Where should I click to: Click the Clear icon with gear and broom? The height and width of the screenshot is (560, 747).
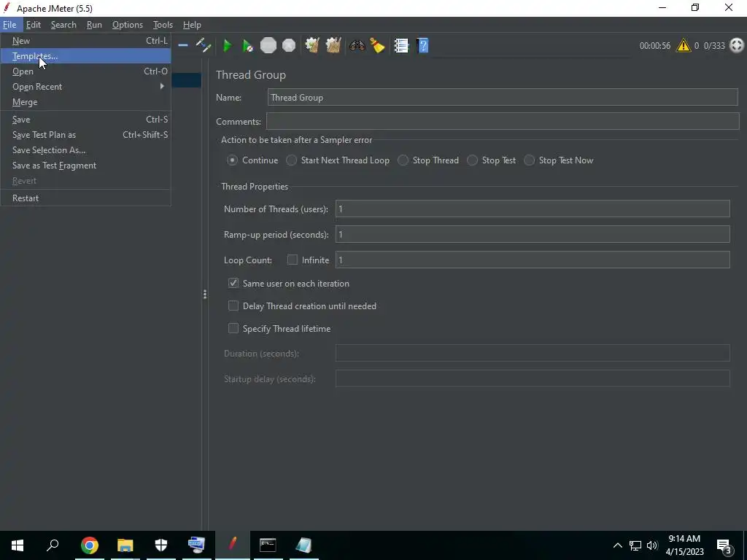312,46
